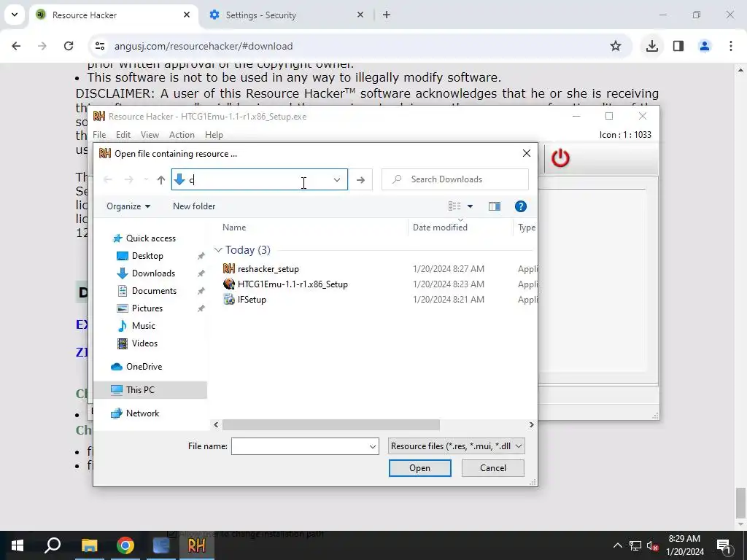Open Chrome three-dot menu
Image resolution: width=747 pixels, height=560 pixels.
pos(731,46)
